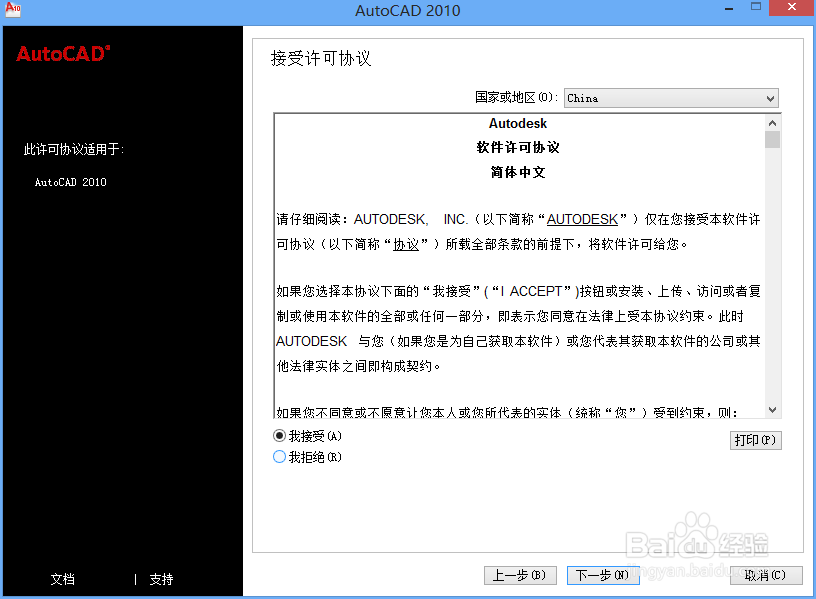This screenshot has height=599, width=816.
Task: Click the license scrollbar up arrow
Action: point(772,123)
